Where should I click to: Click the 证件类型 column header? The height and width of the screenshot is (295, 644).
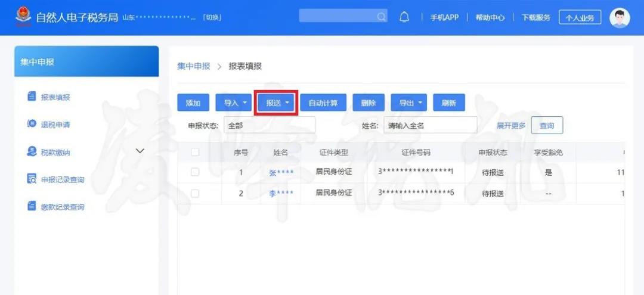click(333, 153)
